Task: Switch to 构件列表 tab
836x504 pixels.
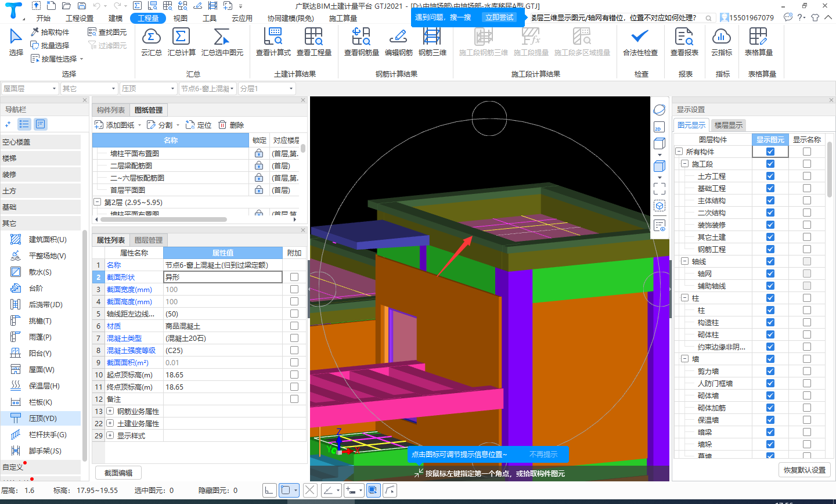Action: coord(110,110)
